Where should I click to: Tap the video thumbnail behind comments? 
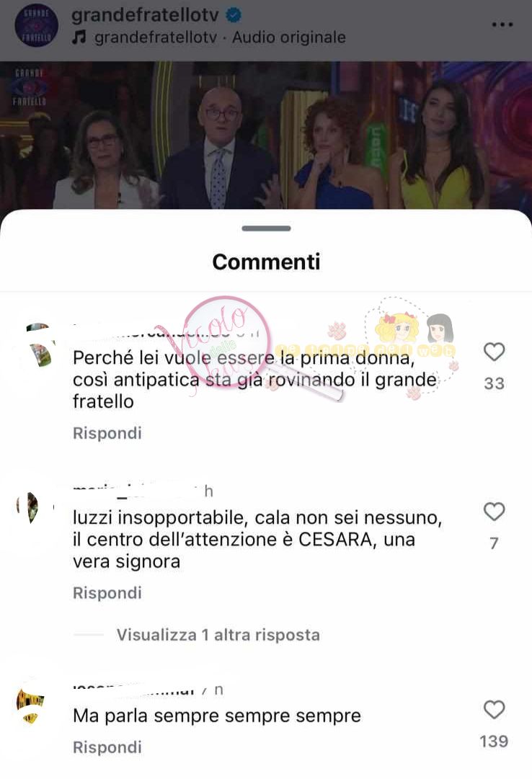[266, 135]
